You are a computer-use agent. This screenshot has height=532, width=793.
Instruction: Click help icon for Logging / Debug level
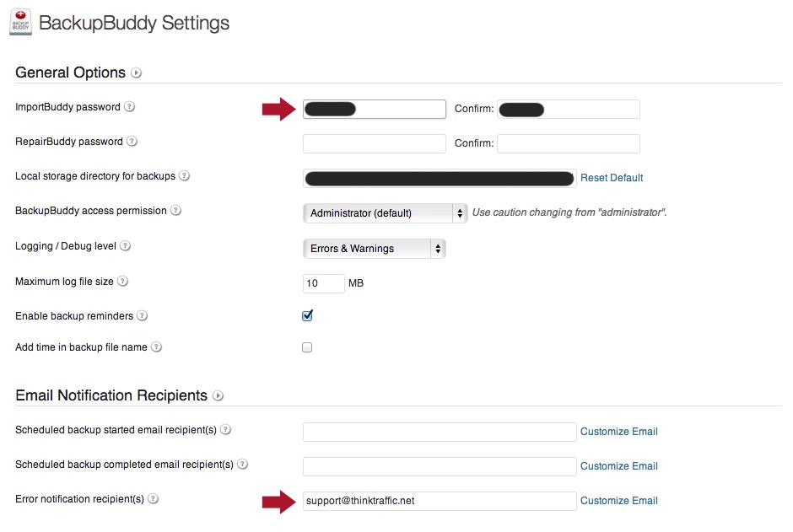(x=125, y=246)
